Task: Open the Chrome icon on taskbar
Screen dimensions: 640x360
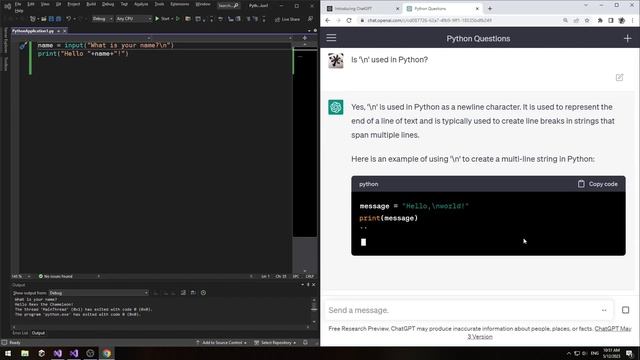Action: pos(107,353)
